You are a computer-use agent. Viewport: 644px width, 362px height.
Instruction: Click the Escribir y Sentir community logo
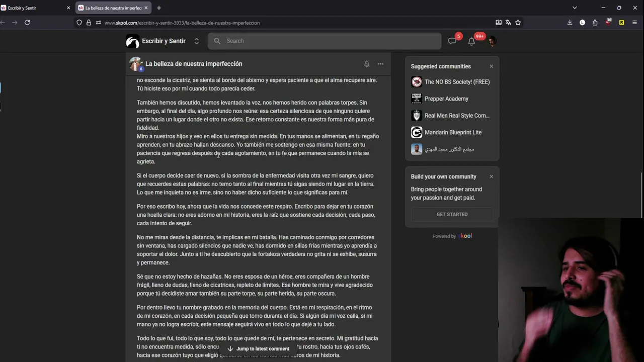tap(132, 41)
